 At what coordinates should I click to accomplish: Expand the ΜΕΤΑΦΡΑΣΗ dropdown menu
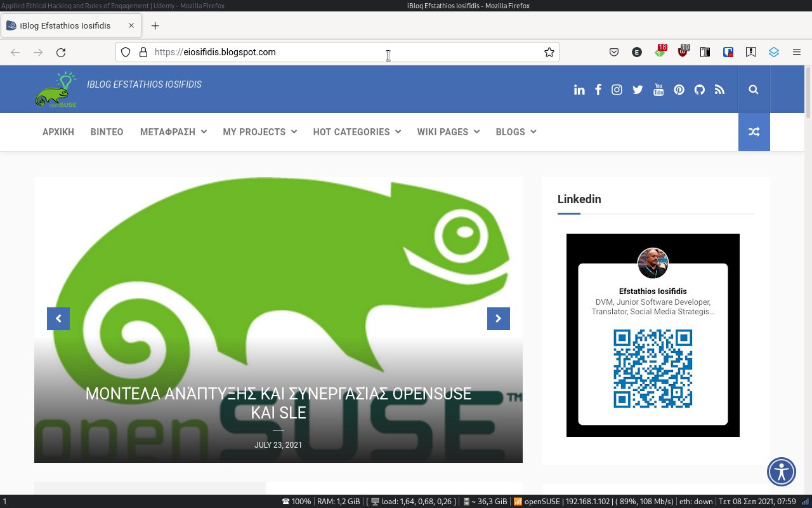click(173, 132)
